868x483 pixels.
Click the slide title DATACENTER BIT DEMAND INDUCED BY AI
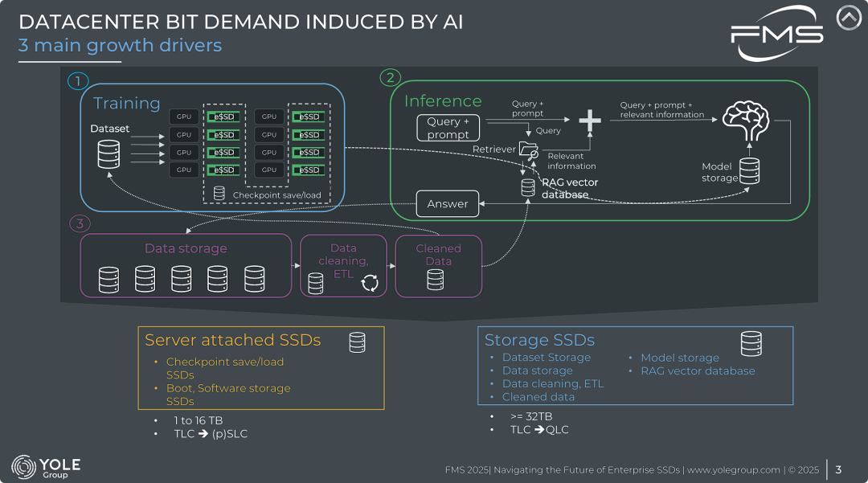[x=241, y=22]
